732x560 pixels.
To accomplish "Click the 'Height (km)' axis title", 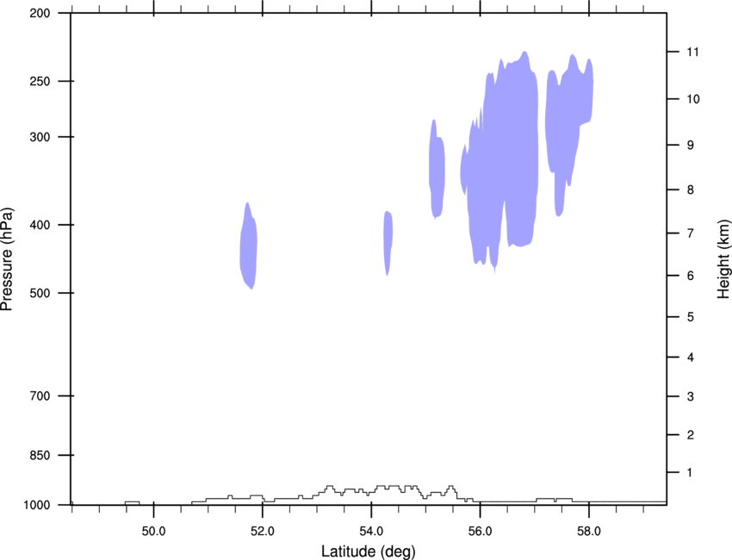I will click(x=723, y=259).
